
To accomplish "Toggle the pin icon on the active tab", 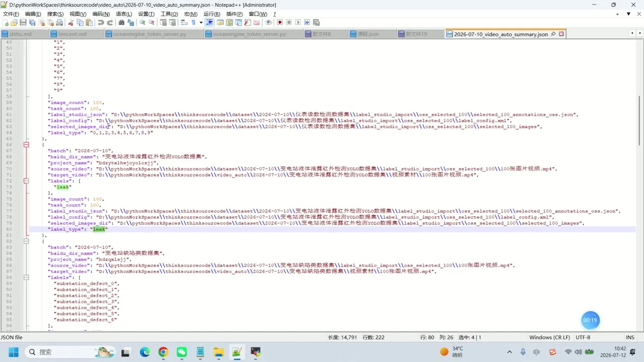I will (x=553, y=34).
